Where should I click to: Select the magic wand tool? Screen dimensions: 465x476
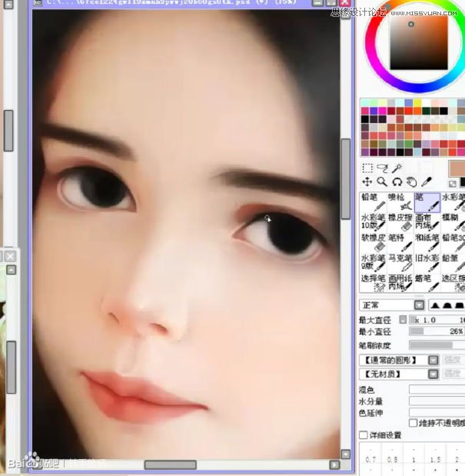[x=397, y=168]
